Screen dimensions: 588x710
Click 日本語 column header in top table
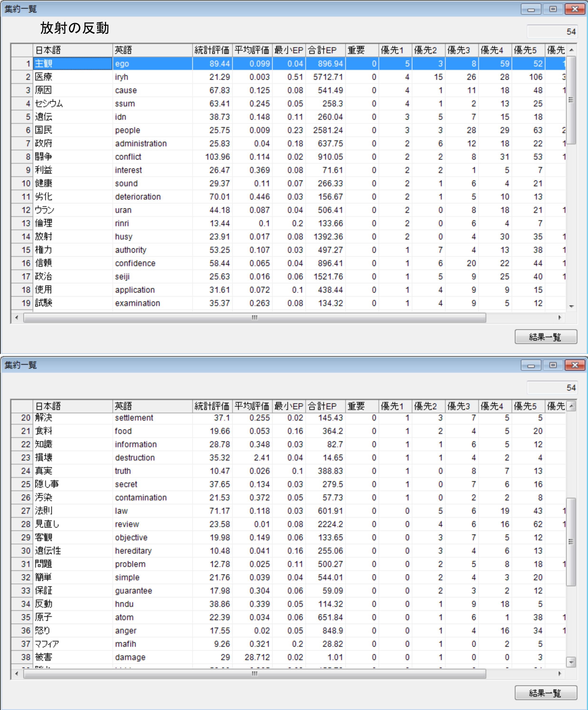(73, 50)
